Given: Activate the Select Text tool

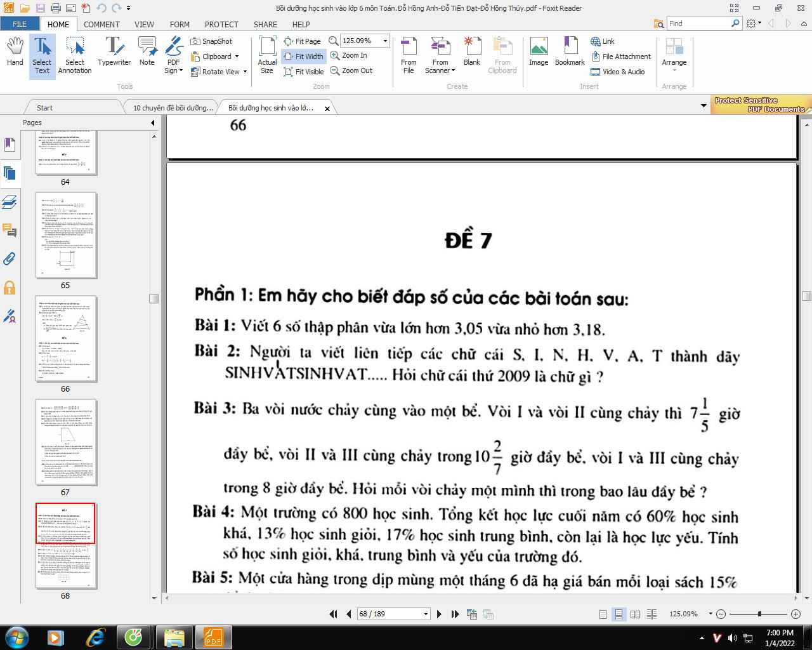Looking at the screenshot, I should pyautogui.click(x=42, y=56).
